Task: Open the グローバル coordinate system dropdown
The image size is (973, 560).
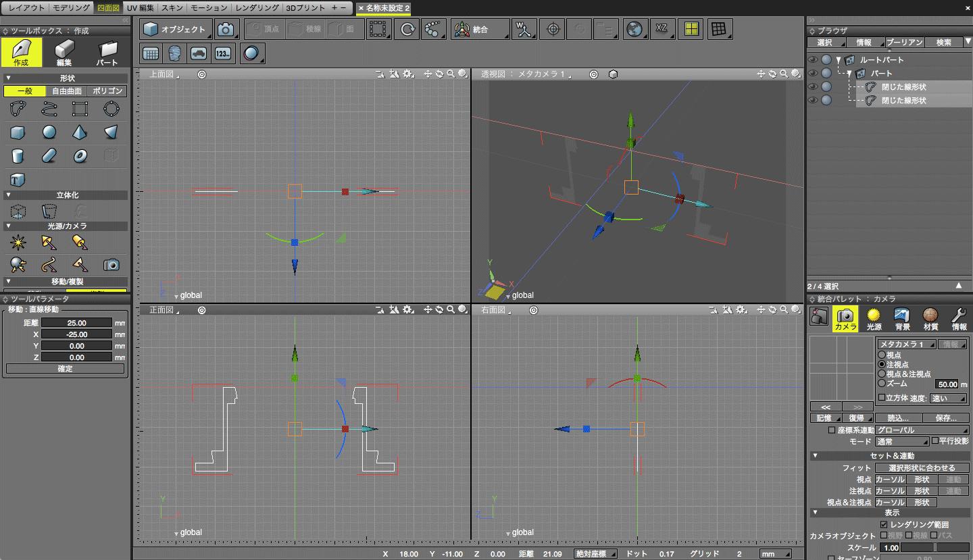Action: (x=922, y=430)
